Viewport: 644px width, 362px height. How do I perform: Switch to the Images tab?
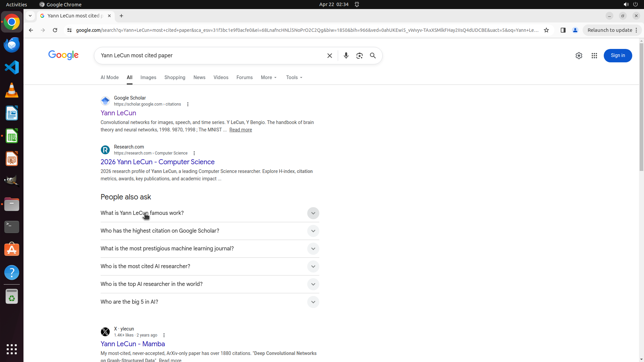[148, 77]
